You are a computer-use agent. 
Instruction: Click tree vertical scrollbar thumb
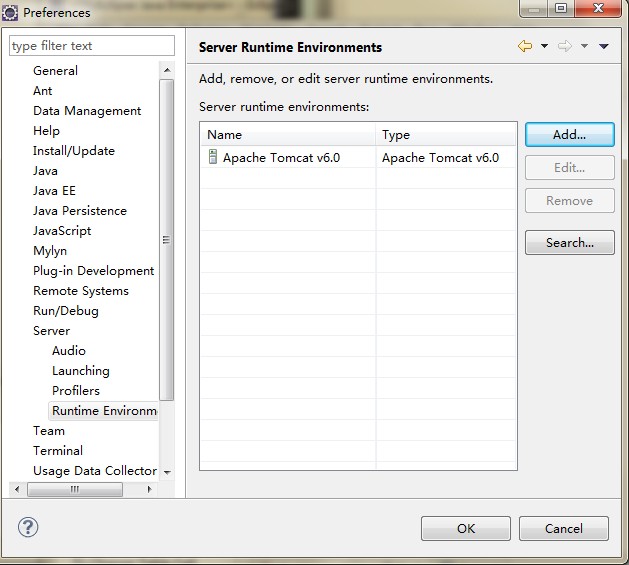coord(166,240)
